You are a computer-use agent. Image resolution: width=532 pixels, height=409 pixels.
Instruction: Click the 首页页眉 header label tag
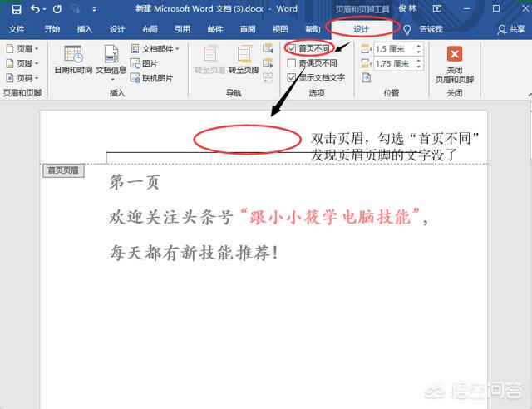click(x=63, y=170)
